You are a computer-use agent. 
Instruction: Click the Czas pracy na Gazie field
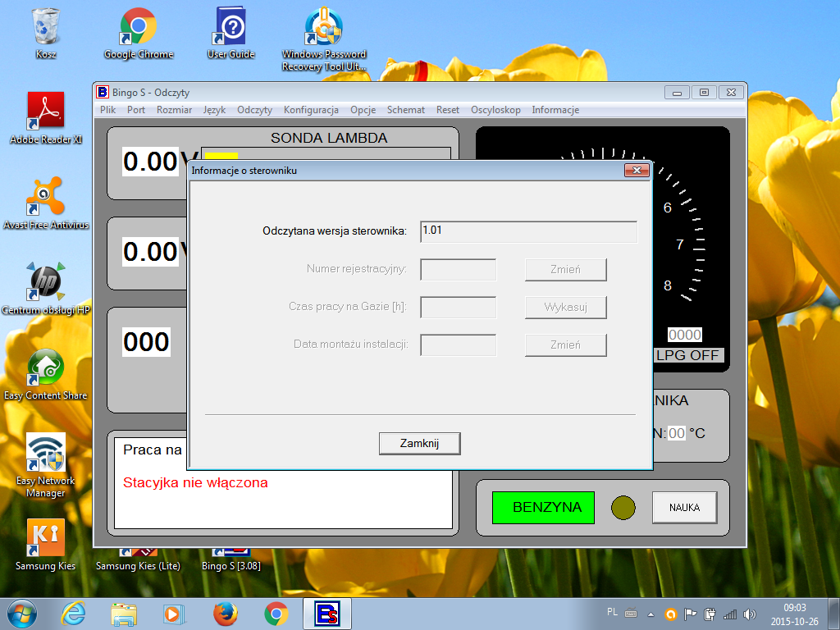pos(459,308)
